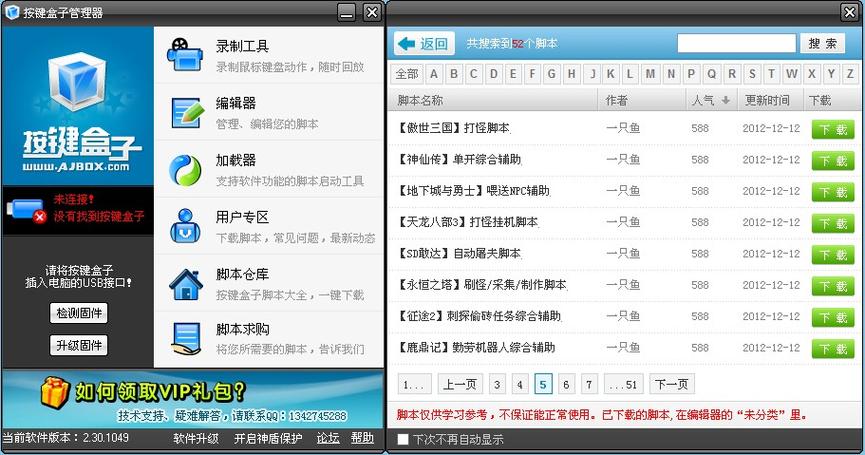
Task: Download 【SD敢达】自动屠夫脚本
Action: coord(832,255)
